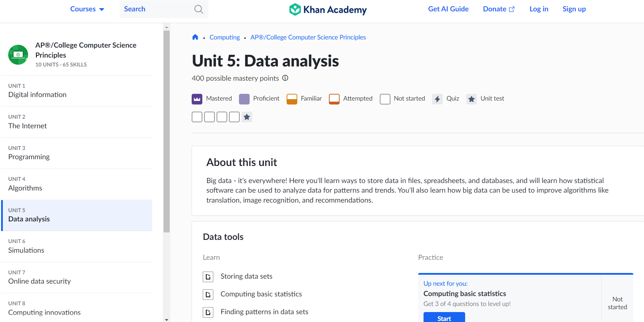Viewport: 644px width, 322px height.
Task: Click the third skill progress box
Action: click(222, 117)
